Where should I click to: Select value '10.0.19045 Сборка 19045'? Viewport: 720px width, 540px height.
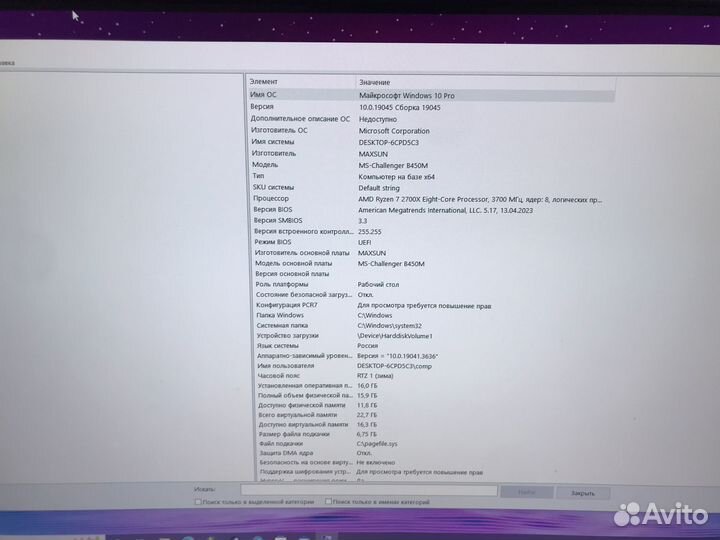click(399, 107)
